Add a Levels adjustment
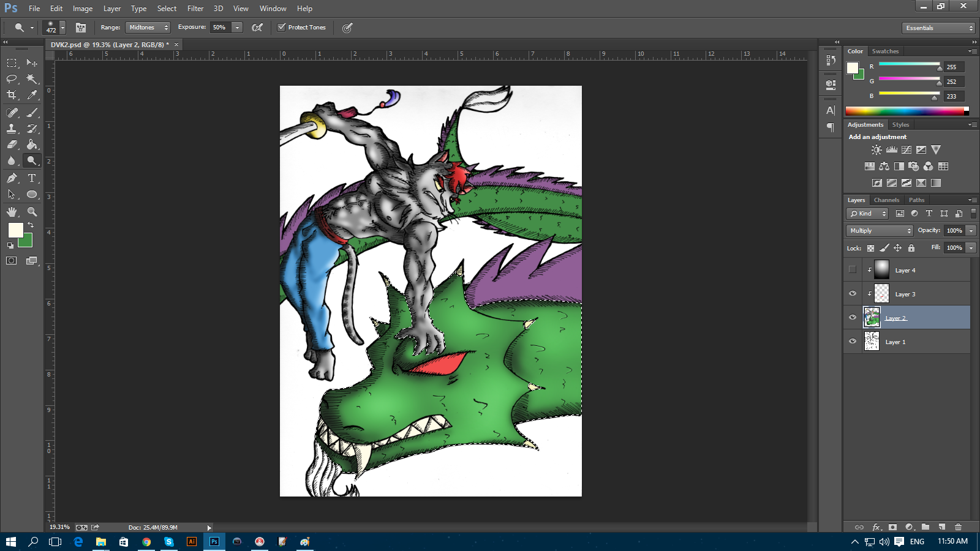The height and width of the screenshot is (551, 980). click(892, 150)
